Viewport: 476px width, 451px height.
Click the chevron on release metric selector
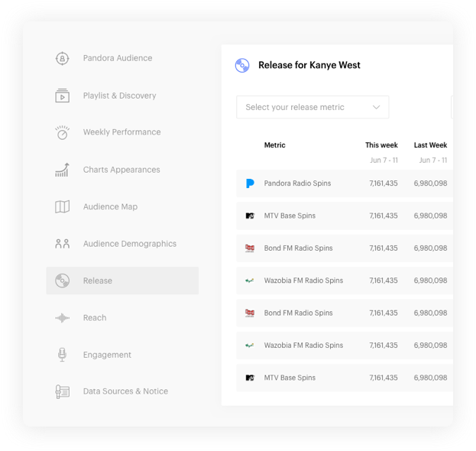376,107
